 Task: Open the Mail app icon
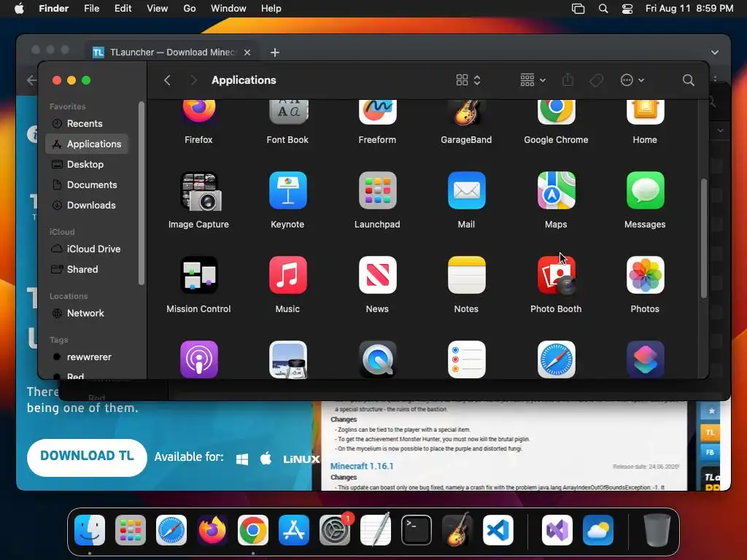[466, 190]
